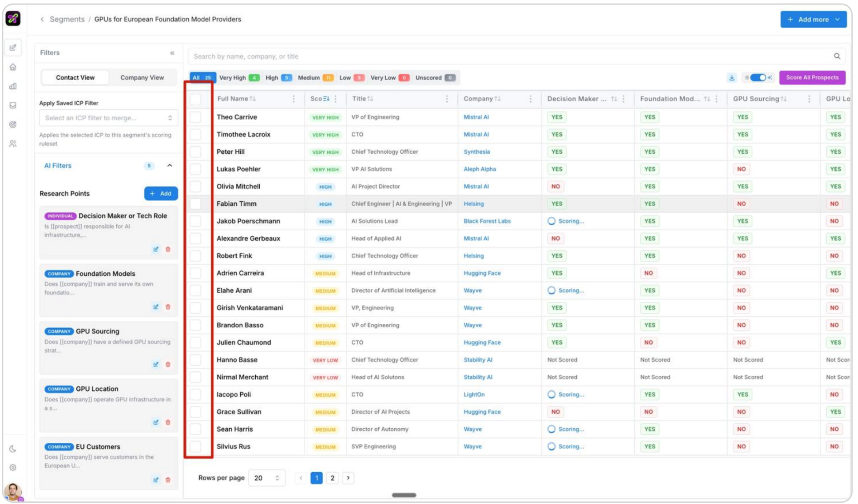858x504 pixels.
Task: Edit the GPU Sourcing research point
Action: point(156,365)
